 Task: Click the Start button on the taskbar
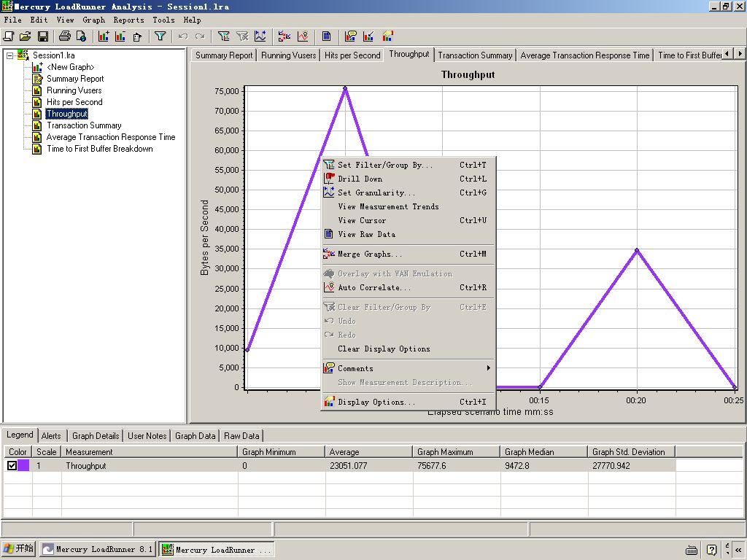coord(19,549)
